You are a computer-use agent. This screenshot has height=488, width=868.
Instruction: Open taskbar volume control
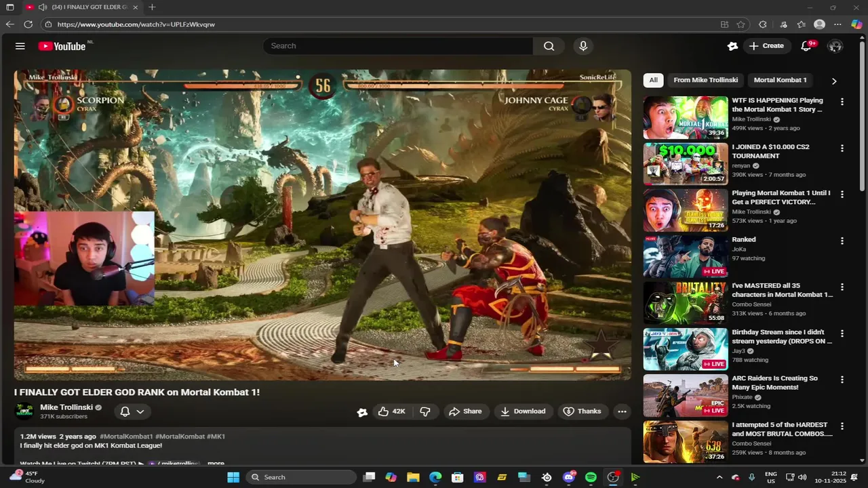803,477
